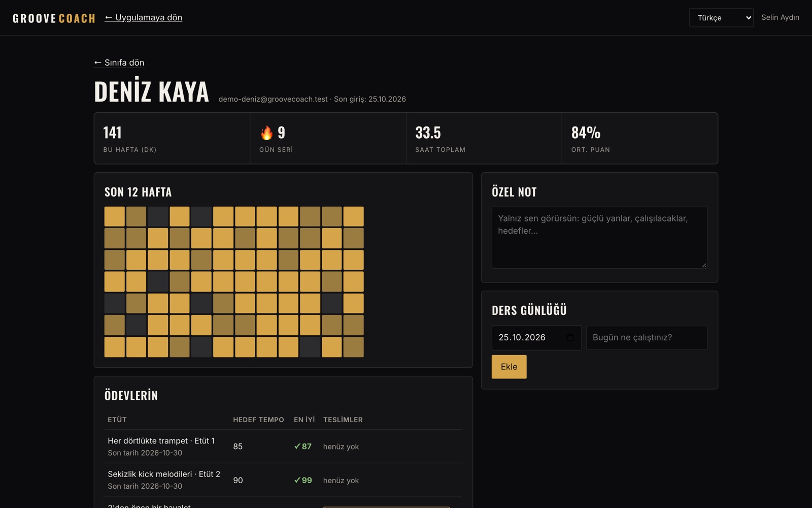Click the Ekle button
This screenshot has width=812, height=508.
pos(509,367)
